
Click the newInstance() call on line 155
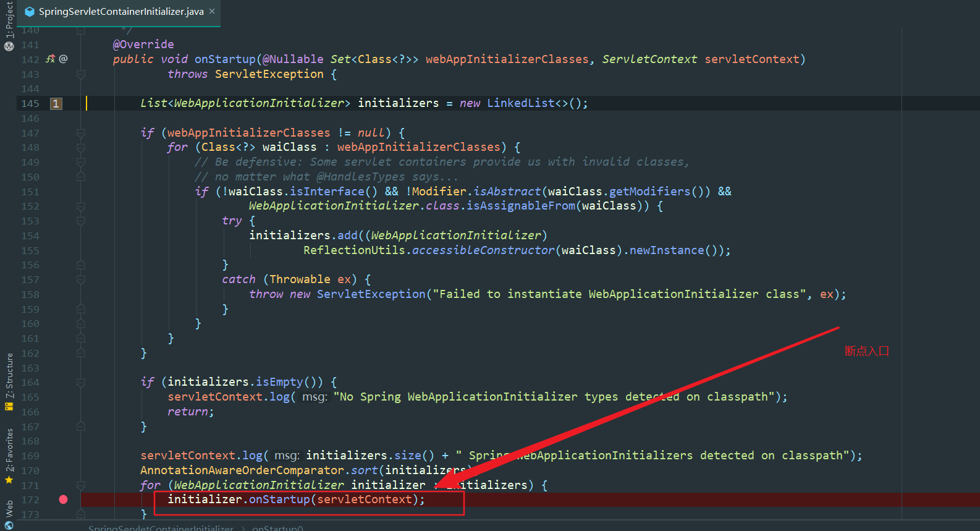[x=674, y=250]
